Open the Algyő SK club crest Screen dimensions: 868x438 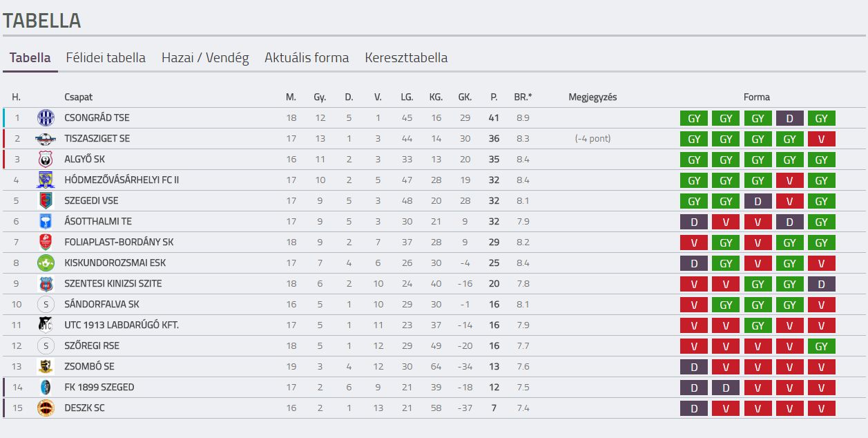[46, 159]
